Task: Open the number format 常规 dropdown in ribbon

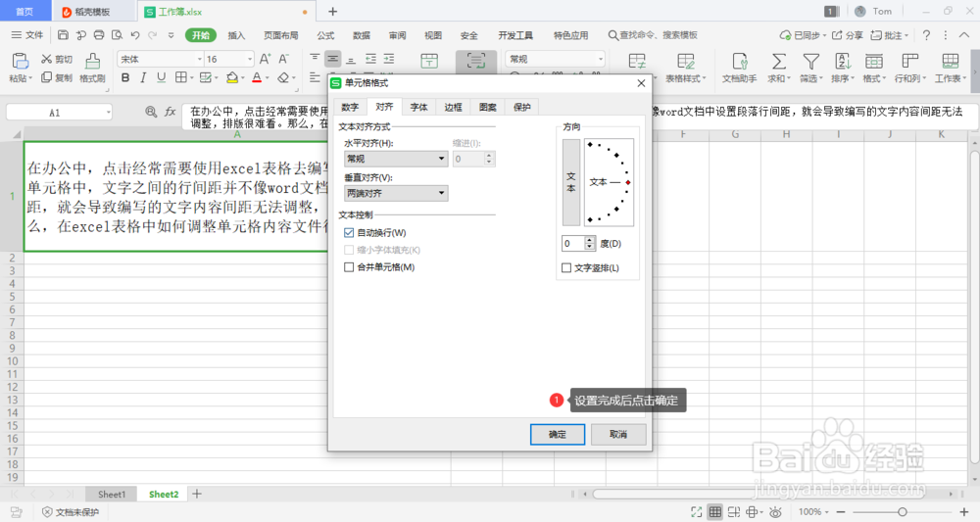Action: 600,59
